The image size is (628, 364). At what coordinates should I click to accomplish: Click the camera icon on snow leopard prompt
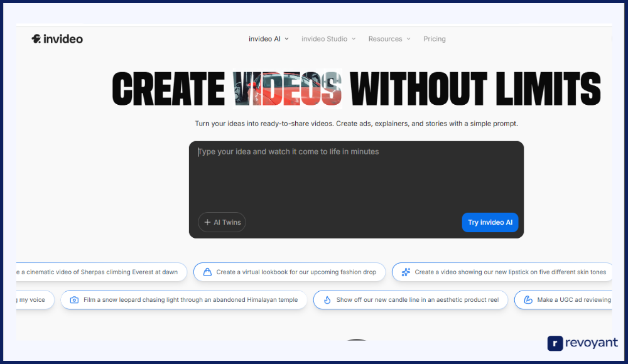74,300
